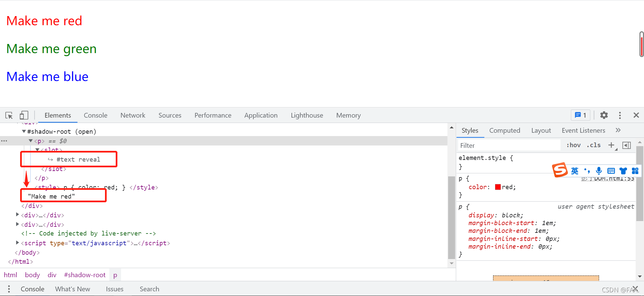
Task: Open the issues counter badge
Action: coord(580,115)
